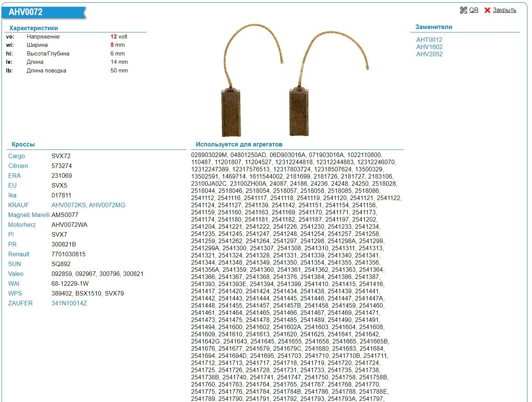Screen dimensions: 532x402
Task: Select the Motorherz brand label
Action: coord(22,225)
